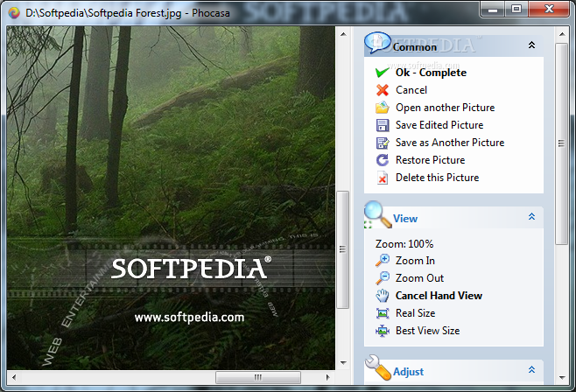Click the Phocasa app icon in title bar

pos(14,13)
